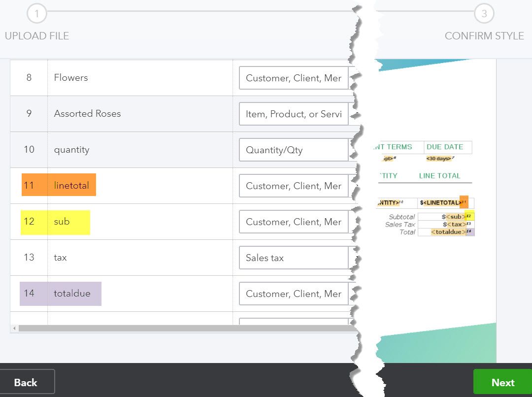
Task: Click the $<sub> field in the invoice preview
Action: tap(456, 217)
